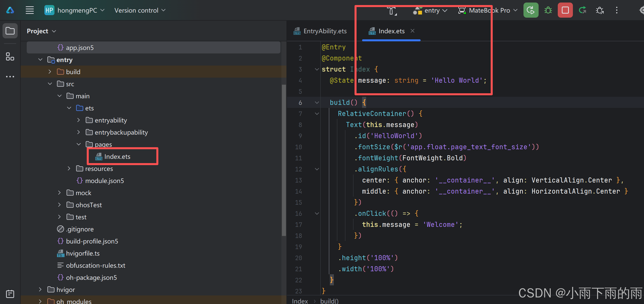644x304 pixels.
Task: Open the hamburger main menu
Action: tap(30, 10)
